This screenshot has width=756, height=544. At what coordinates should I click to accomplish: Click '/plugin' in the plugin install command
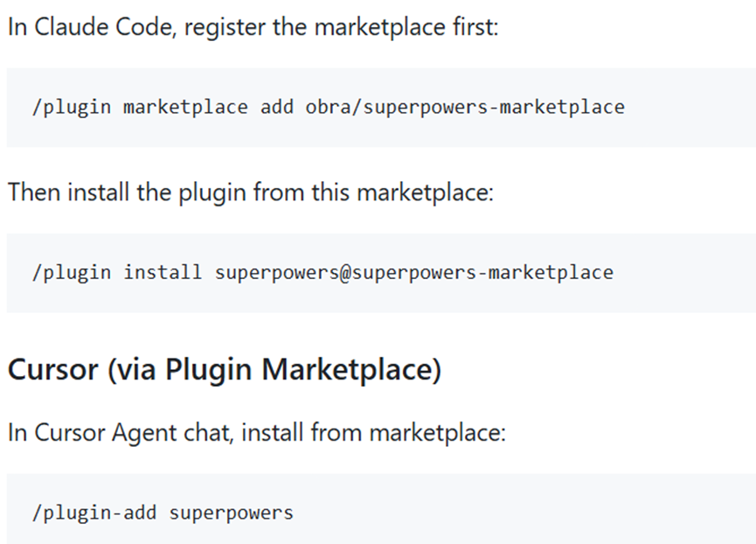[72, 273]
